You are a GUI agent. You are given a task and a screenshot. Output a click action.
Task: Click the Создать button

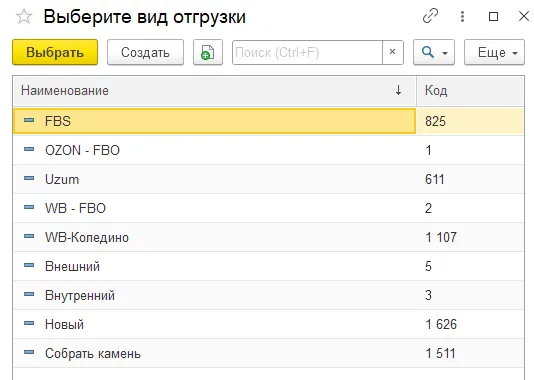click(145, 52)
